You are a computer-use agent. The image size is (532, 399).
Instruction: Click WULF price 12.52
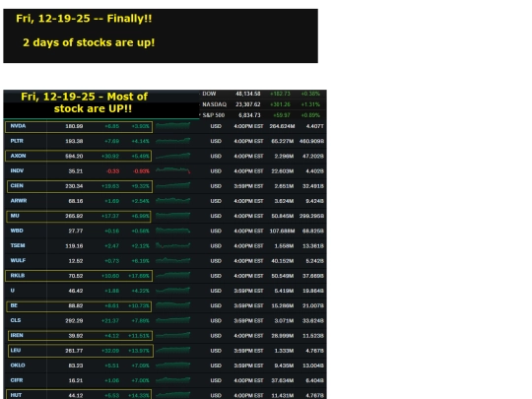pos(76,261)
